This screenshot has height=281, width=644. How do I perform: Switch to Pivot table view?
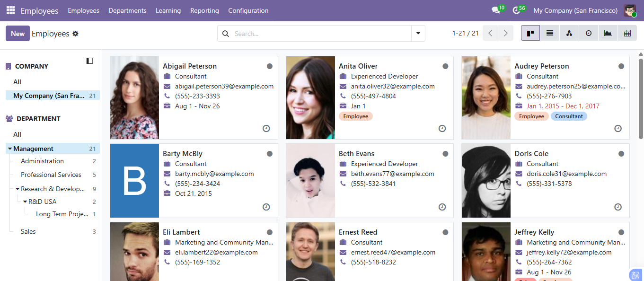(x=627, y=33)
